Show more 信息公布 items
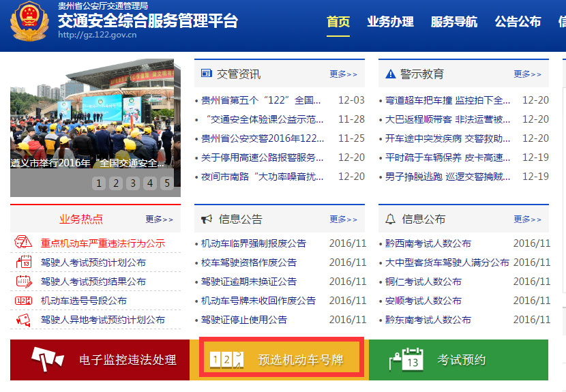This screenshot has height=392, width=566. (x=527, y=219)
